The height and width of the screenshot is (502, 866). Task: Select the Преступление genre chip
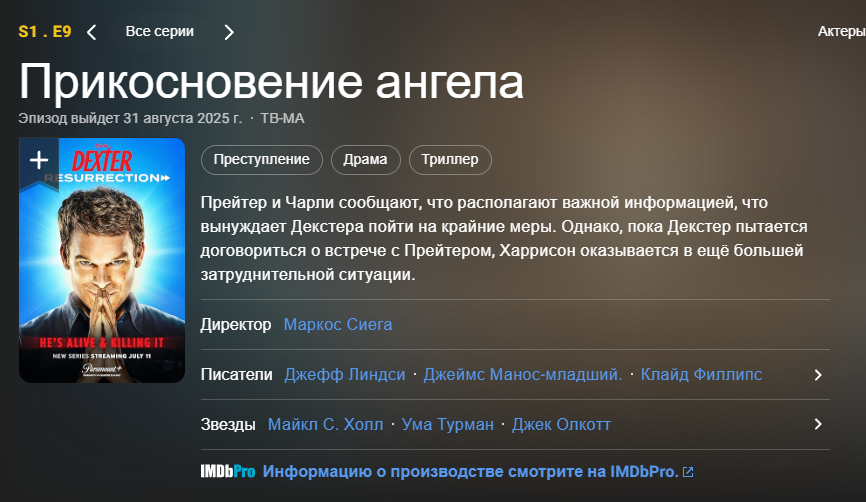(x=262, y=160)
